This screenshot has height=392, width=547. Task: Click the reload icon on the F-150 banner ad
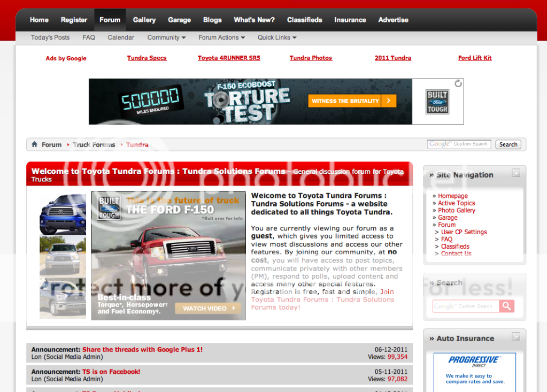[458, 84]
